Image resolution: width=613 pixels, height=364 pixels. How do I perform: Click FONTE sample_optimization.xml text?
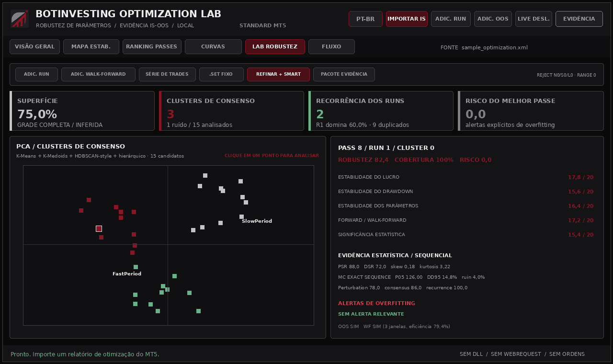pos(484,47)
